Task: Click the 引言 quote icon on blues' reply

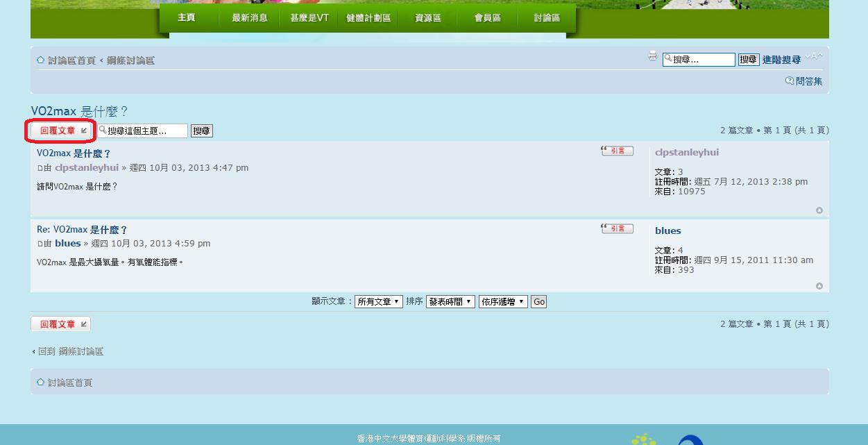Action: [617, 228]
